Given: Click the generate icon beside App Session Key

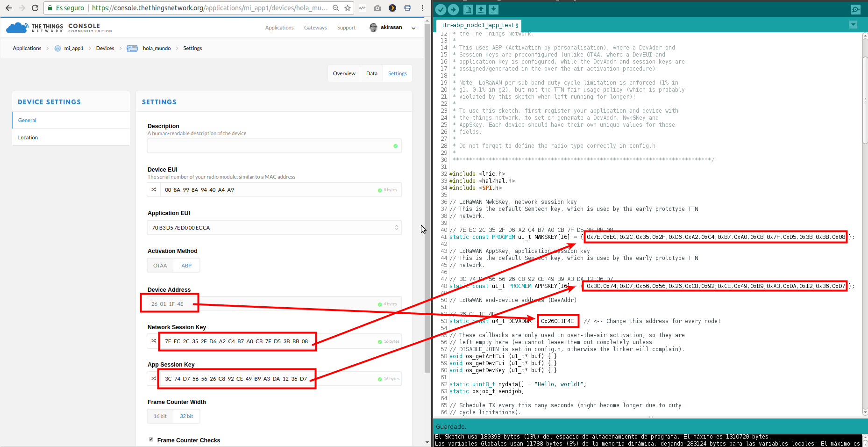Looking at the screenshot, I should [154, 378].
